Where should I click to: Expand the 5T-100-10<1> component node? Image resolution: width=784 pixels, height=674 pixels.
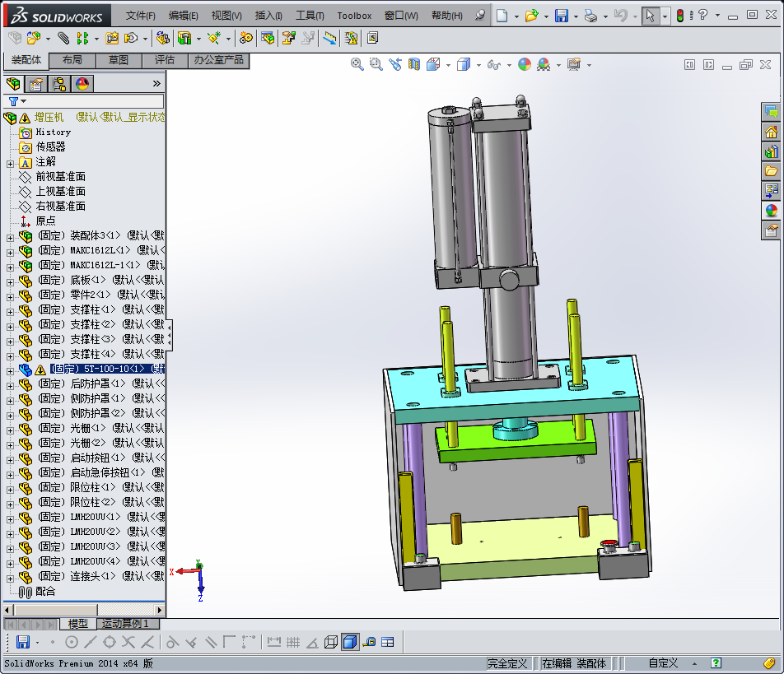tap(10, 371)
